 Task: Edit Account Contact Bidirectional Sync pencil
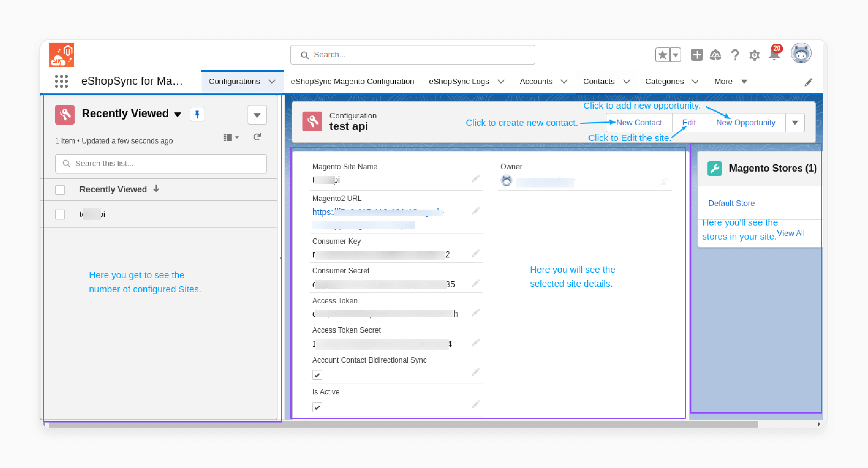point(475,372)
